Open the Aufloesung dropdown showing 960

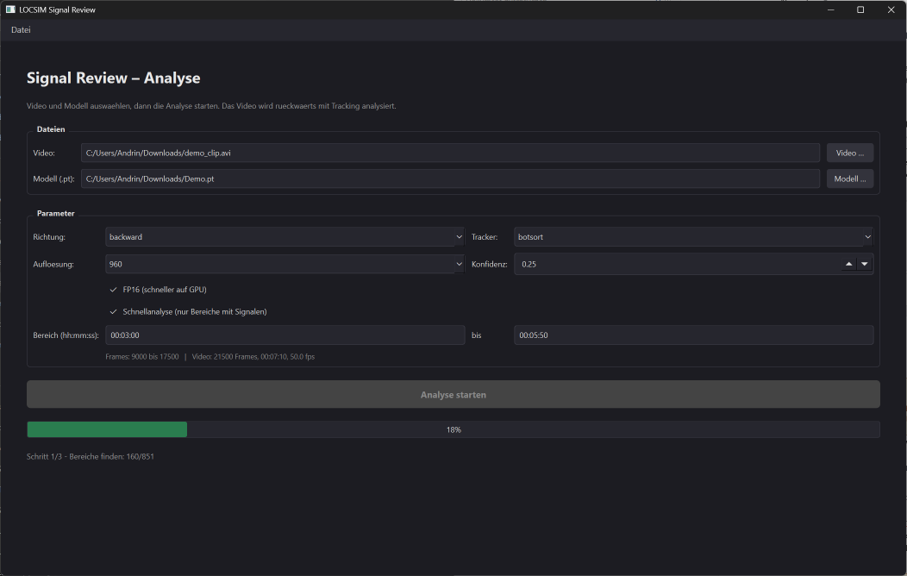(x=285, y=264)
